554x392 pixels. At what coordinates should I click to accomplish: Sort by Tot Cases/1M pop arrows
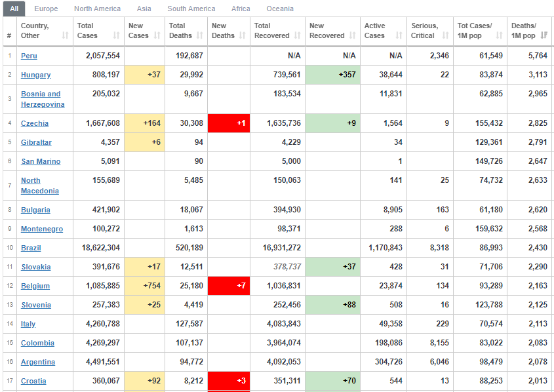click(x=499, y=35)
